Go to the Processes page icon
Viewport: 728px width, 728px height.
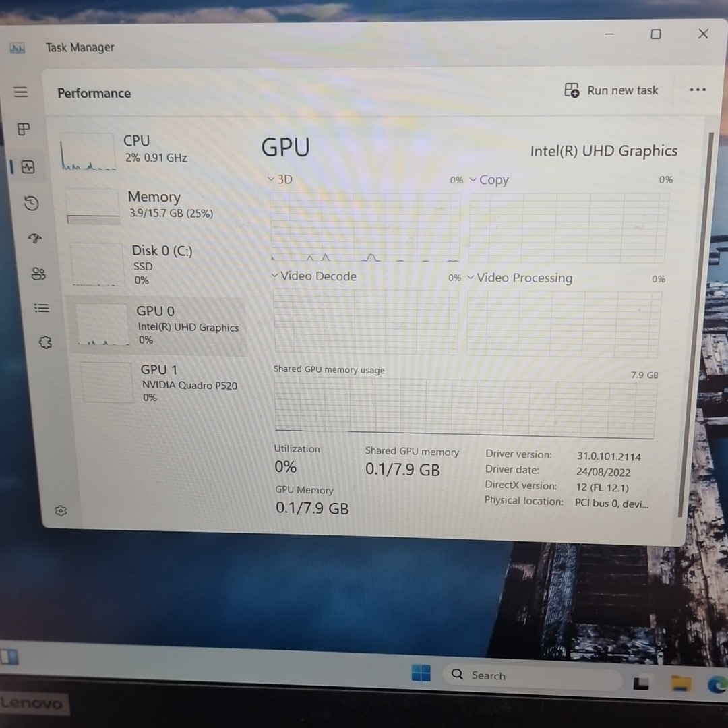tap(24, 129)
